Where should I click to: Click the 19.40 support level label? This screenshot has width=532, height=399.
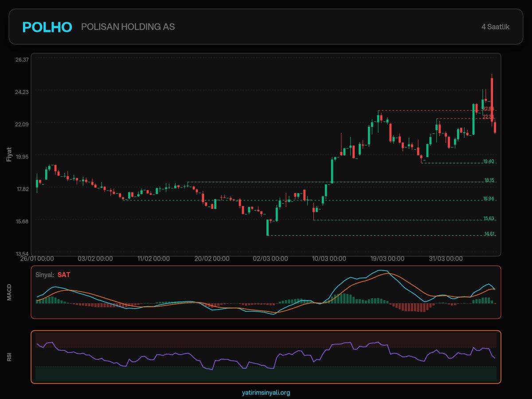[489, 161]
